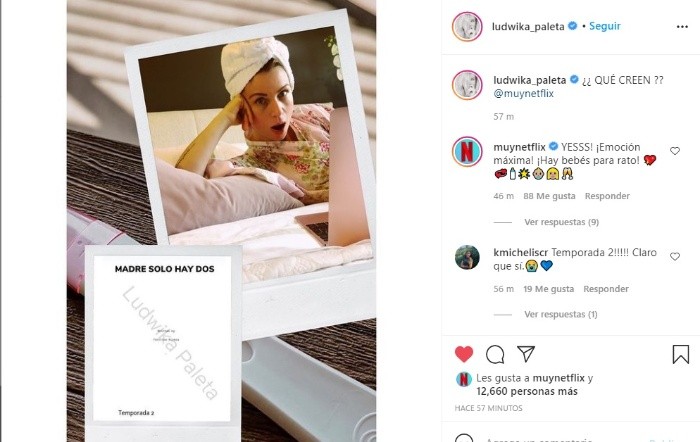Reply to kmicheliscr comment via Responder
Viewport: 700px width, 442px height.
606,289
